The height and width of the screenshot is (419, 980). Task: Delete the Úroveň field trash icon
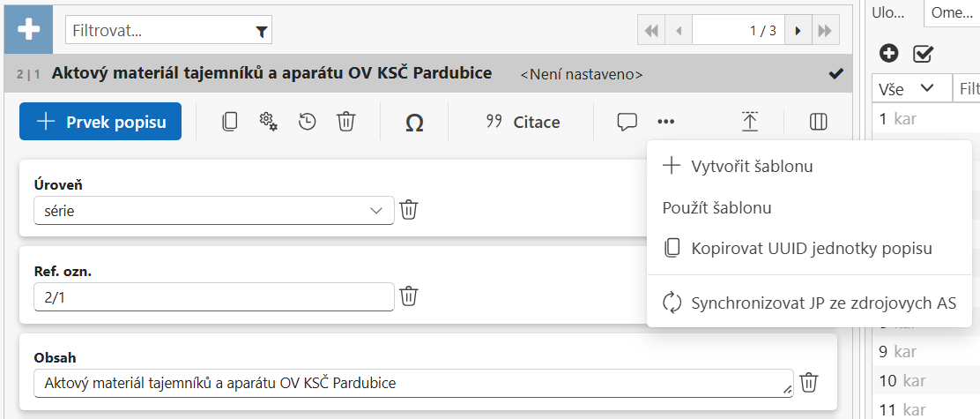point(409,209)
